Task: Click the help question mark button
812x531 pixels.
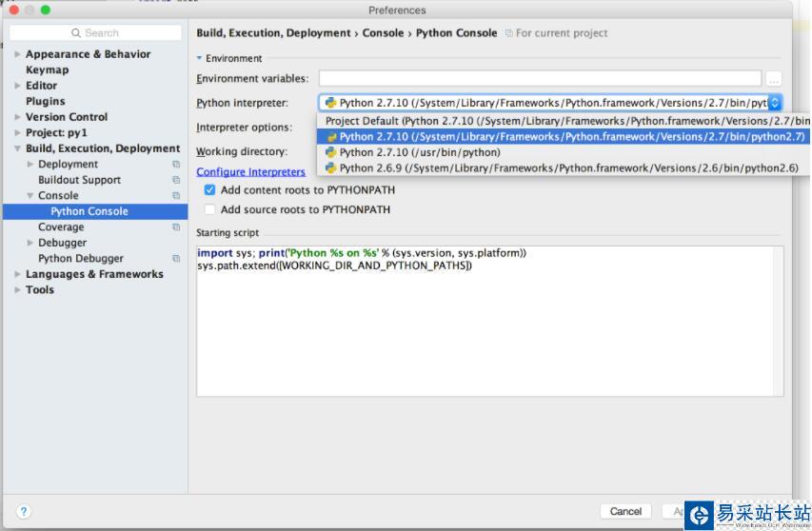Action: (x=24, y=511)
